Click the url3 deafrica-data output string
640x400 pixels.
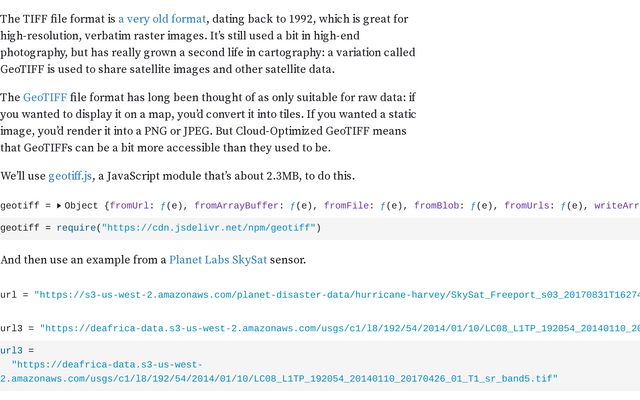click(x=340, y=329)
